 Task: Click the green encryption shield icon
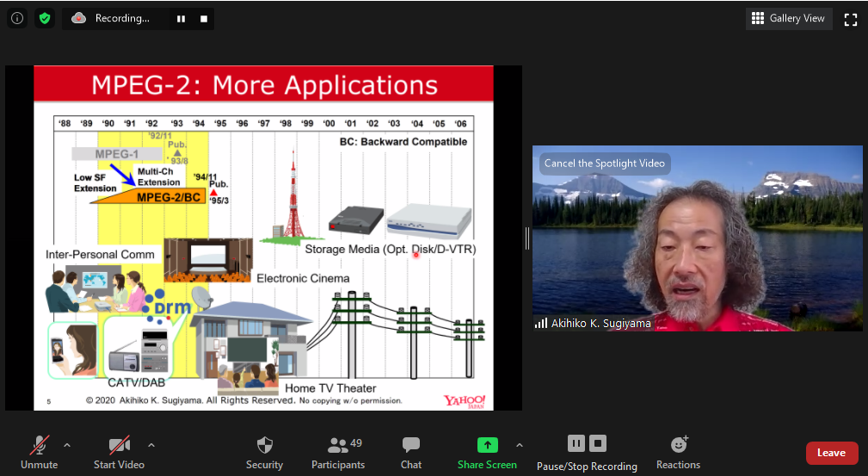tap(45, 18)
